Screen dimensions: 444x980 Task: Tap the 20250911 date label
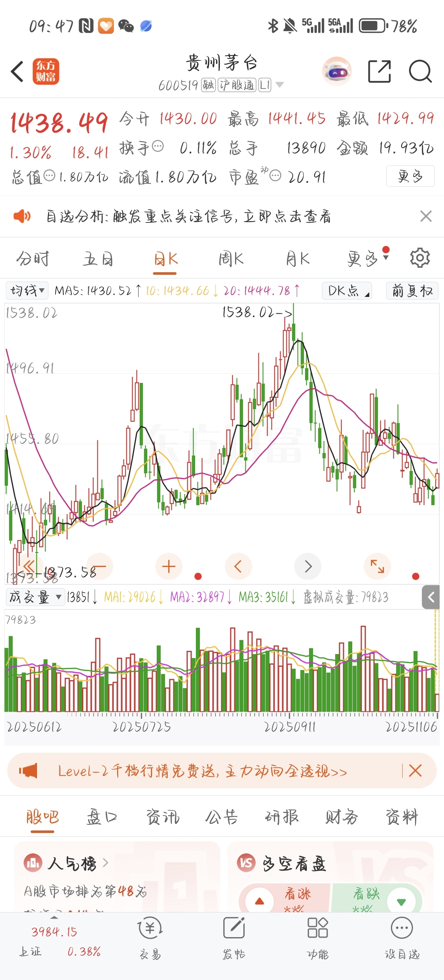click(290, 727)
